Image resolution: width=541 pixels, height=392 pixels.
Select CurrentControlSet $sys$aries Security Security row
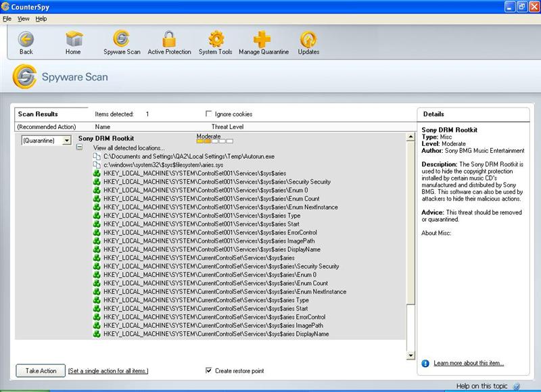221,266
